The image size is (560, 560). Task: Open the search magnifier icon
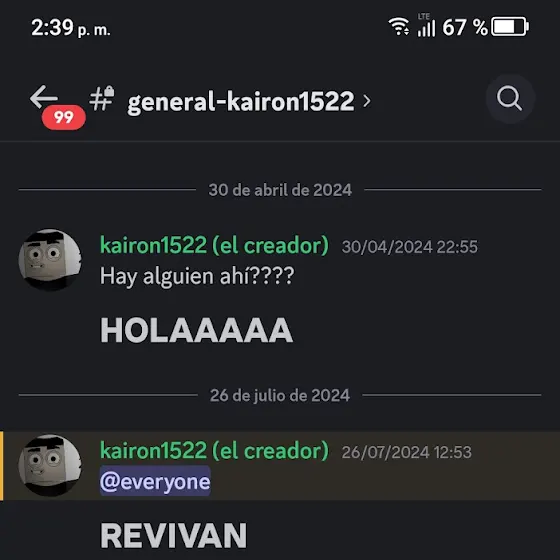point(510,99)
